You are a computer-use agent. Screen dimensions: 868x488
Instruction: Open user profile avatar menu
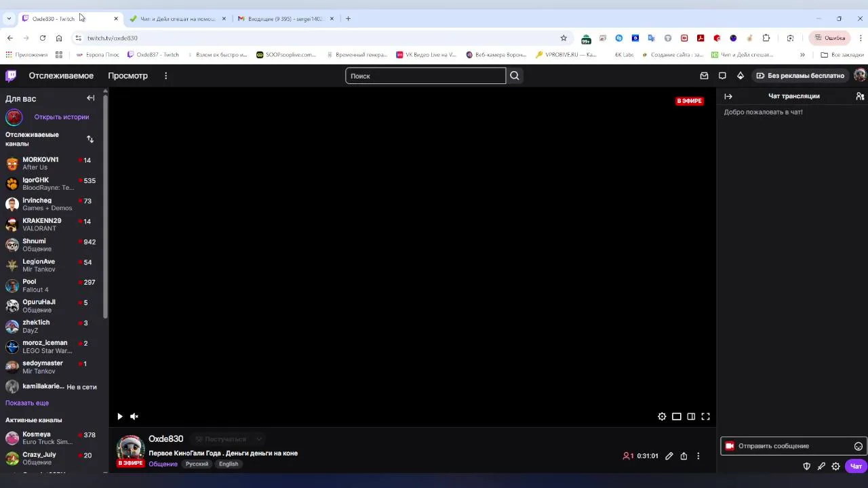coord(860,76)
